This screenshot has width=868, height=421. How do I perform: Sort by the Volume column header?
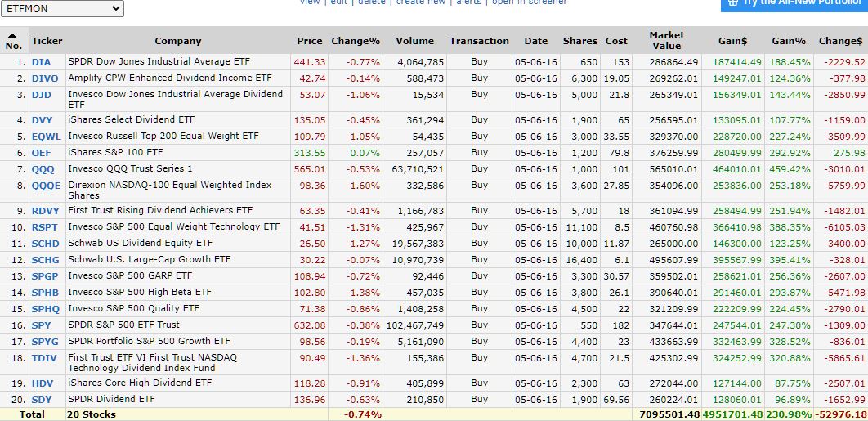tap(415, 41)
